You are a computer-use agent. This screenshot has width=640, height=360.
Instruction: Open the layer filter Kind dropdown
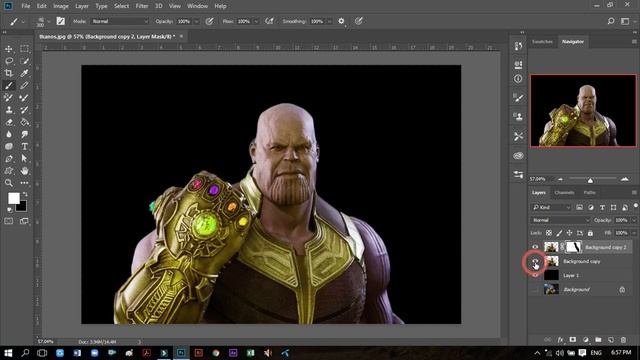click(x=551, y=207)
